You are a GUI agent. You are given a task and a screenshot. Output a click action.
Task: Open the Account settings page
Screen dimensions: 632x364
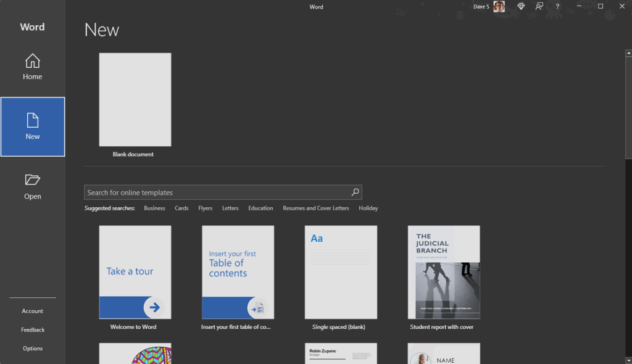32,310
